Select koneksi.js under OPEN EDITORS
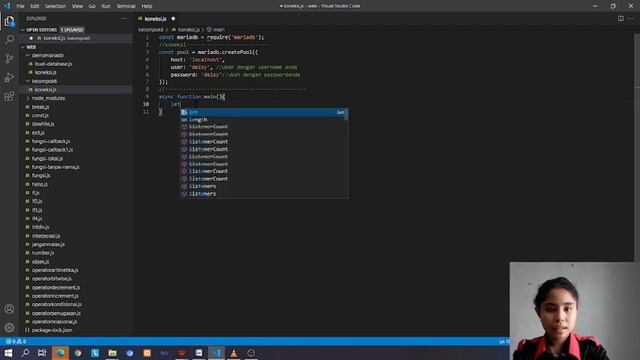The height and width of the screenshot is (360, 640). click(x=77, y=38)
